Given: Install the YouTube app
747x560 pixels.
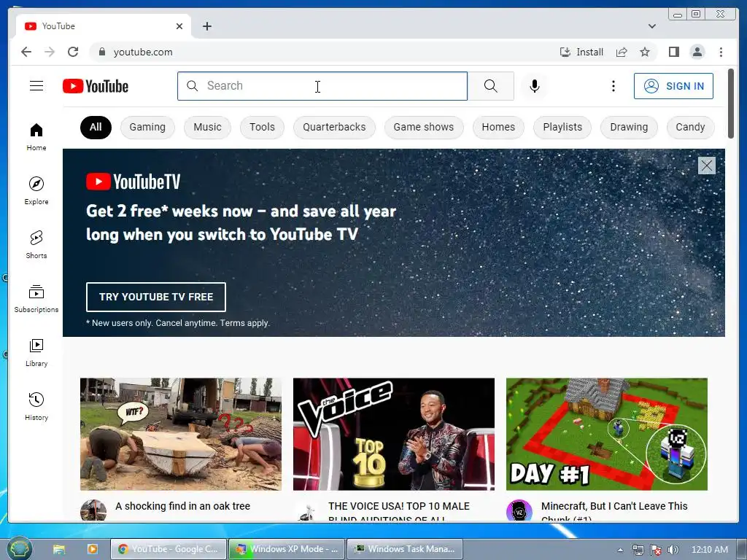Looking at the screenshot, I should pyautogui.click(x=581, y=52).
